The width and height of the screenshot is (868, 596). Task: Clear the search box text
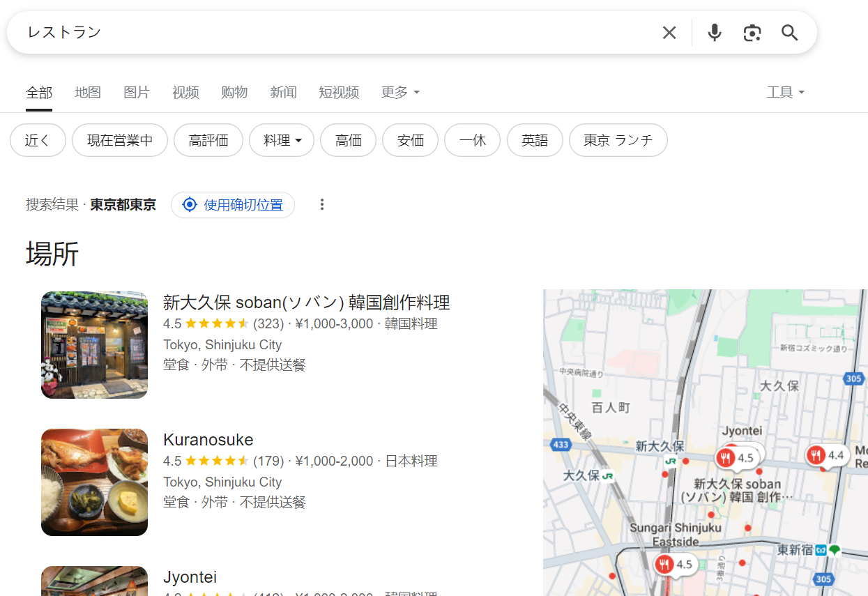click(669, 33)
